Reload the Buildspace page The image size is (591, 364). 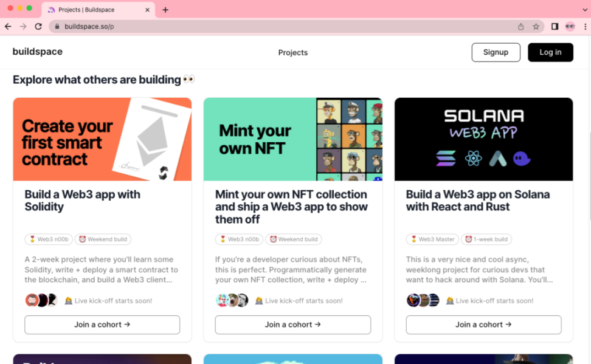coord(38,26)
